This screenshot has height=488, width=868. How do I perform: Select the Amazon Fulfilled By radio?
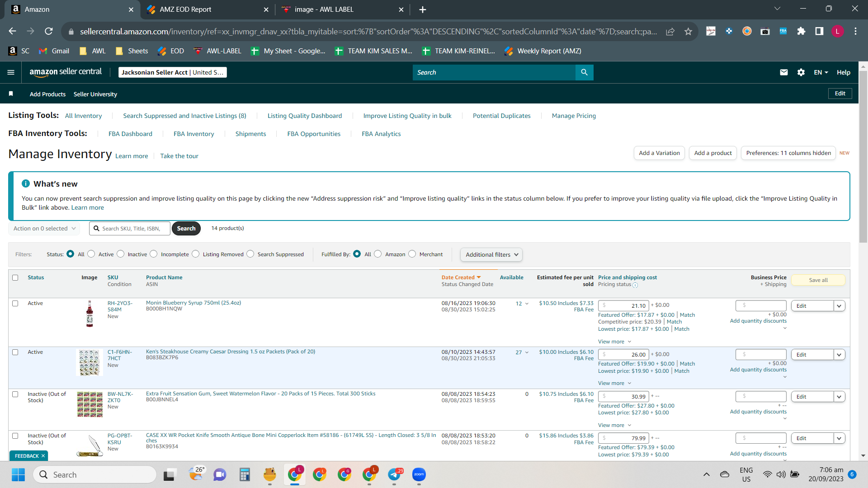[378, 254]
